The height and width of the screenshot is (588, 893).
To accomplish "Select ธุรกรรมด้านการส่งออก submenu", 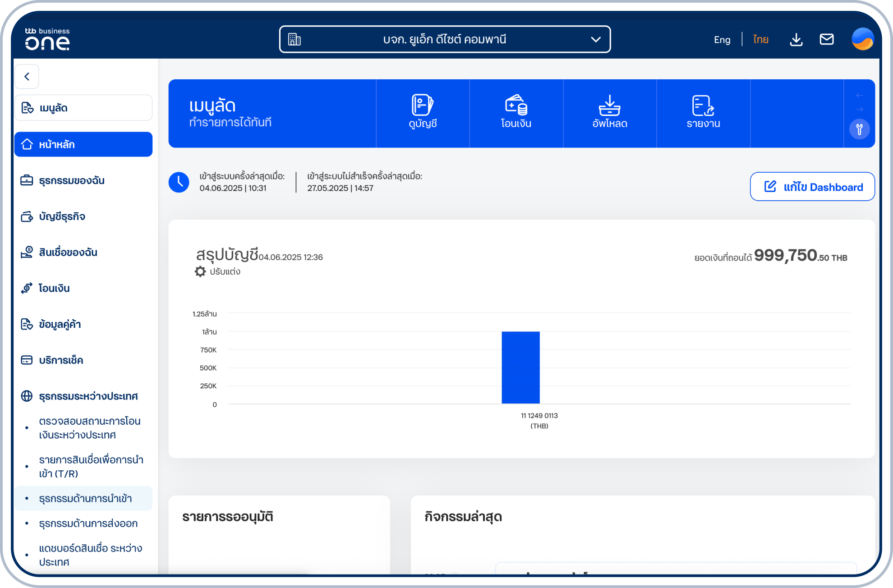I will 88,523.
